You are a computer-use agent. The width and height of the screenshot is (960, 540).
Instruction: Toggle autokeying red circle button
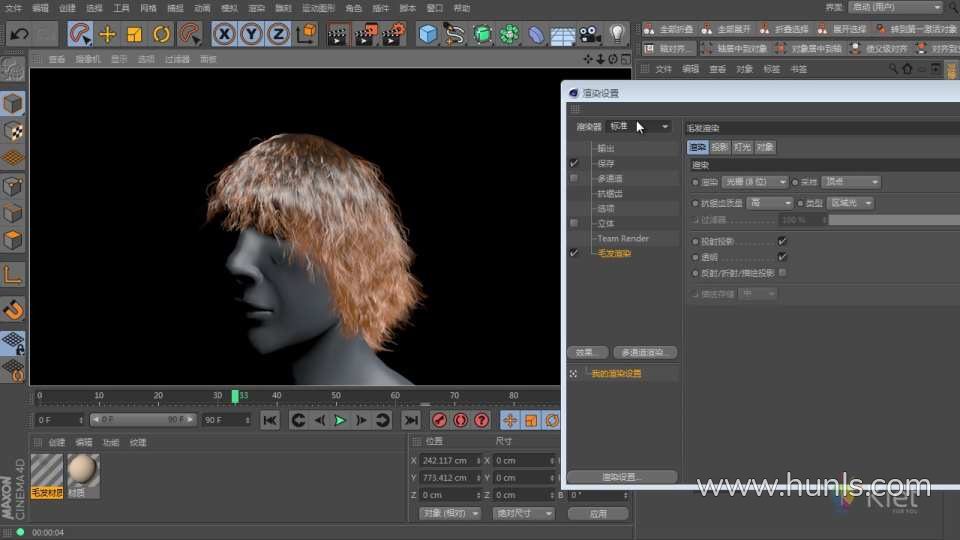(x=460, y=420)
